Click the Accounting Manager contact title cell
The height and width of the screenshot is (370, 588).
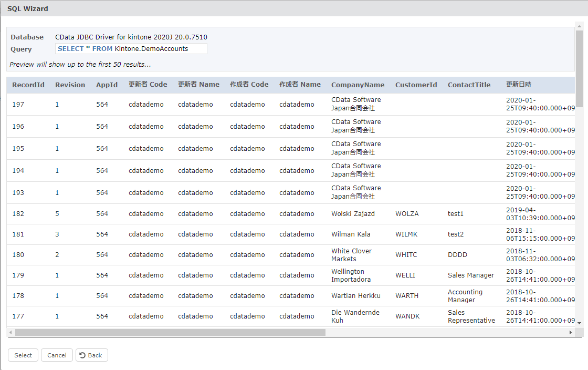[x=465, y=296]
